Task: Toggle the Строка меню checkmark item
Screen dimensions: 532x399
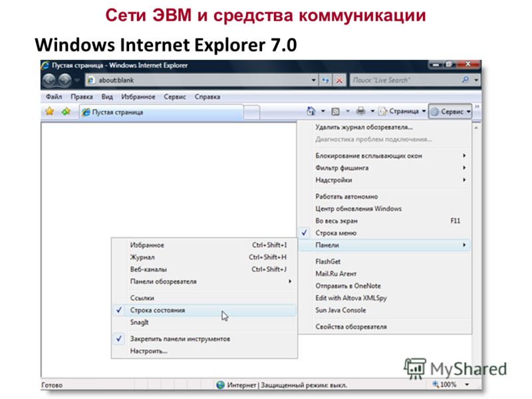Action: click(x=385, y=233)
